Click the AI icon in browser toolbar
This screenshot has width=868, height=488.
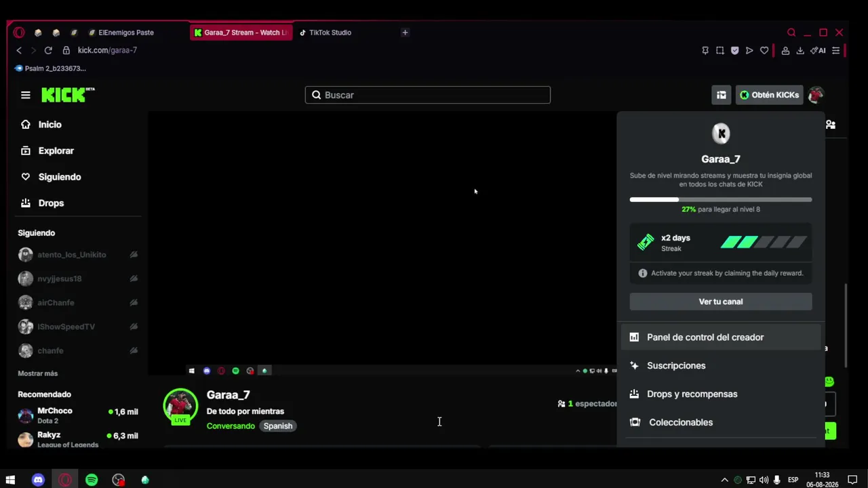[818, 50]
